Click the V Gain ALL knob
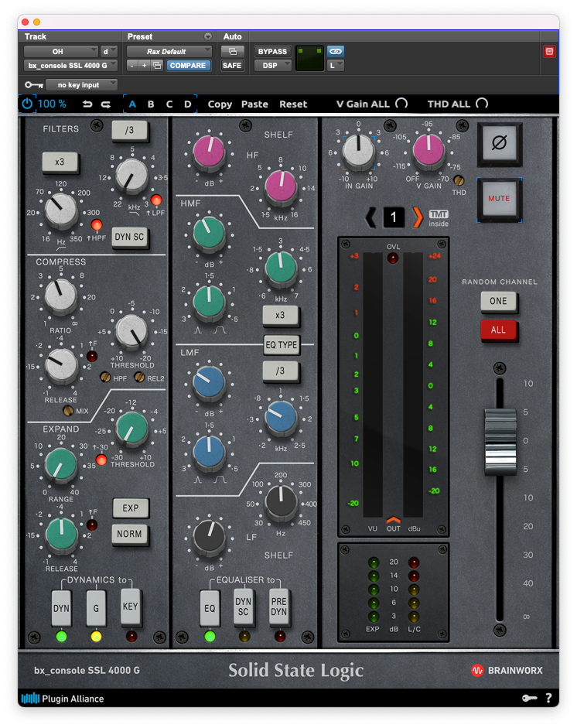 tap(401, 103)
